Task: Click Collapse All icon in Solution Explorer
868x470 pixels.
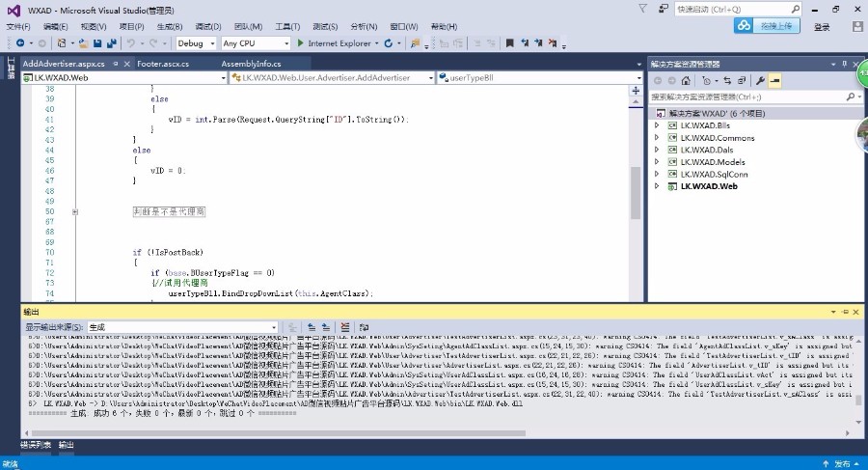Action: coord(742,81)
